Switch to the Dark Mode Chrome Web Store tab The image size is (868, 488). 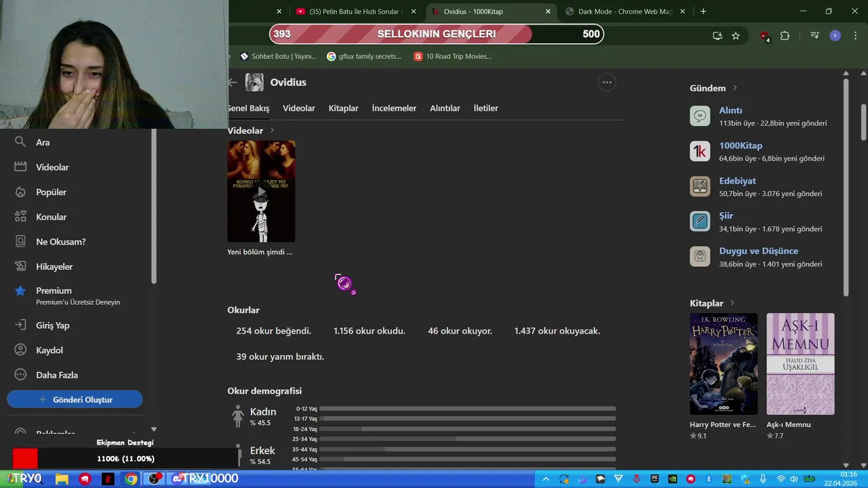click(624, 12)
